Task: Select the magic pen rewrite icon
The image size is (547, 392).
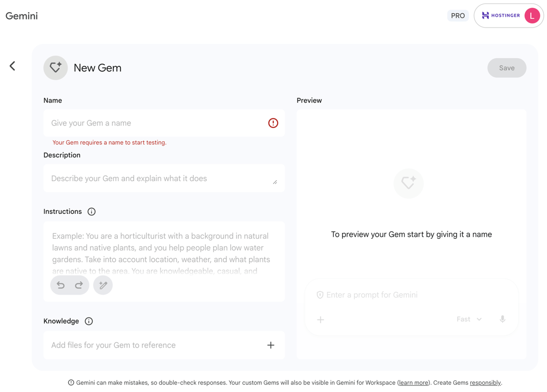Action: (103, 285)
